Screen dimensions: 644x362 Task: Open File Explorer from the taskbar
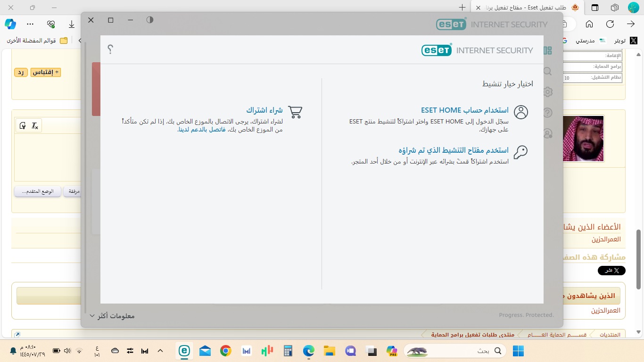(x=329, y=351)
